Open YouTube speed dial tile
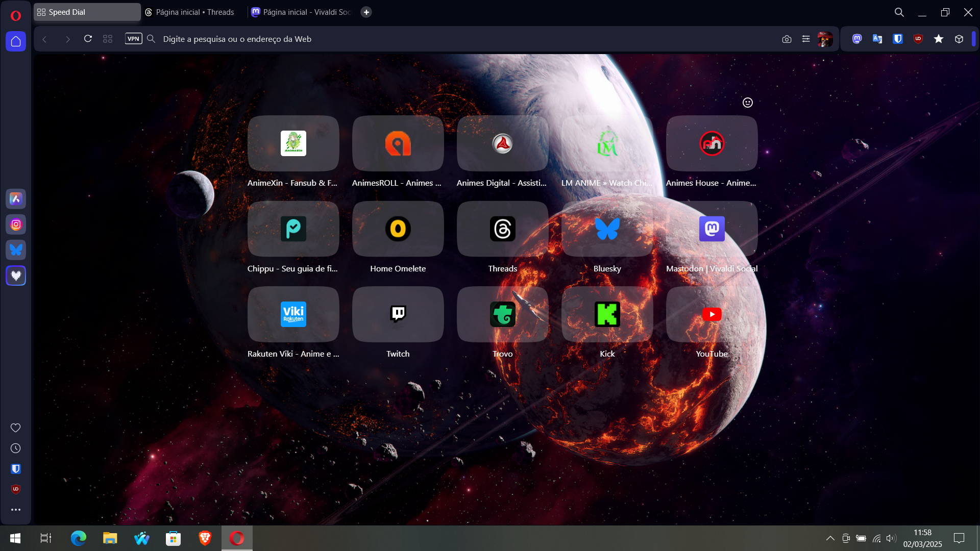Image resolution: width=980 pixels, height=551 pixels. click(x=712, y=314)
